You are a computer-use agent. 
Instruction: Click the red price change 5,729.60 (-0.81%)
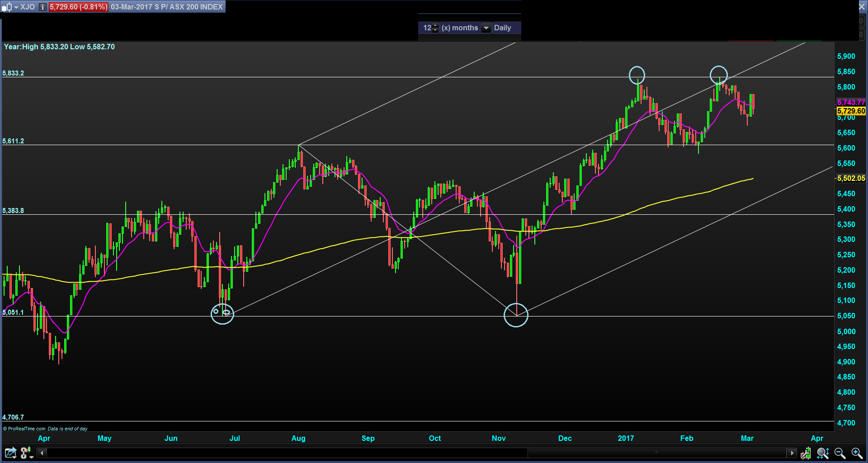click(x=79, y=7)
